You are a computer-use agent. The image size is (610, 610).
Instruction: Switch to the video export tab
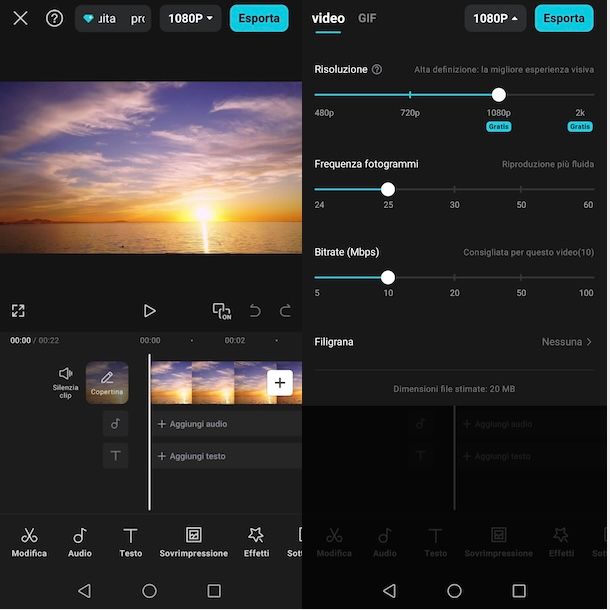(328, 18)
